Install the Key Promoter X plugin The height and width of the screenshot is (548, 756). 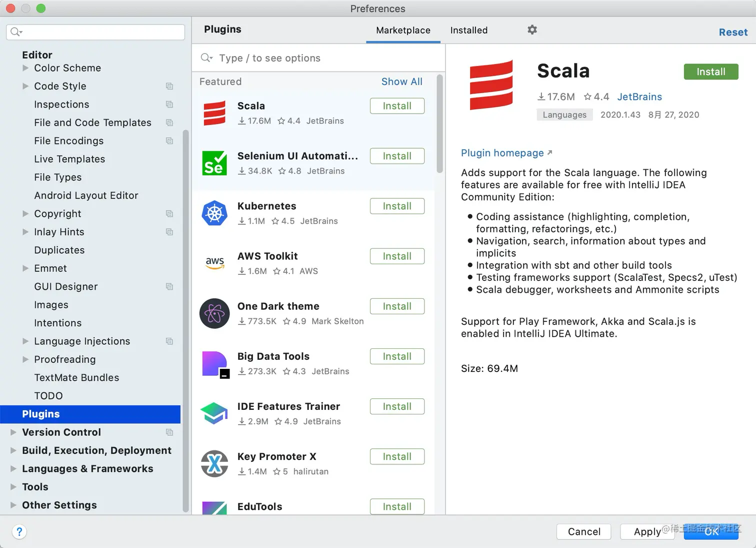[397, 456]
